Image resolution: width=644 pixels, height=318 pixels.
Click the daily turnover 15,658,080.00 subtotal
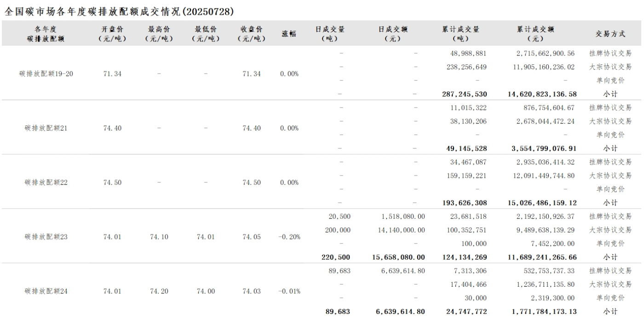pos(398,257)
